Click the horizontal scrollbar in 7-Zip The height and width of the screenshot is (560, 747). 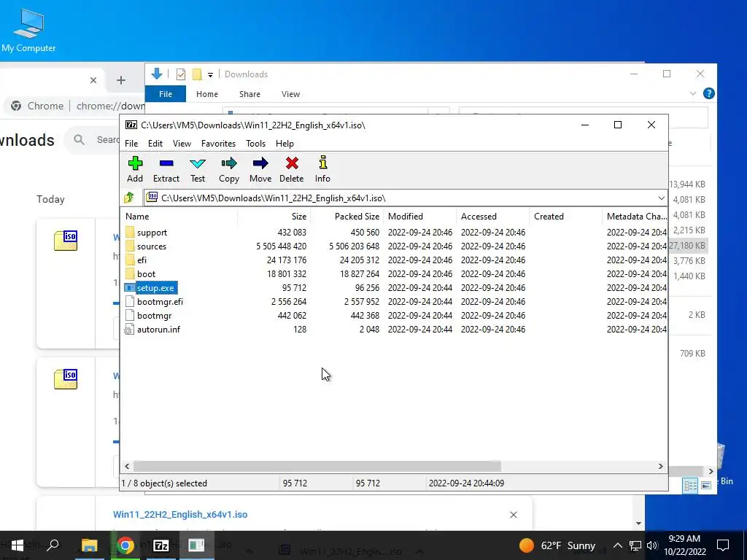pyautogui.click(x=317, y=466)
